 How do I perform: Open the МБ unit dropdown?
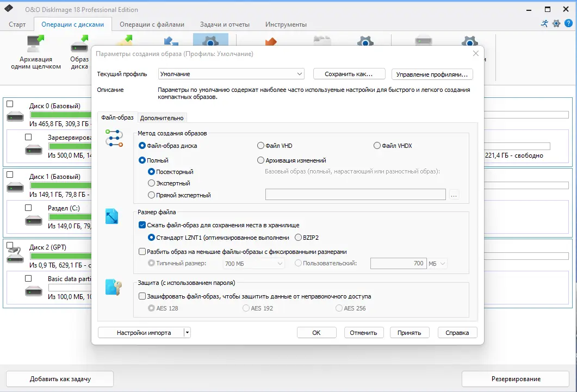(437, 264)
